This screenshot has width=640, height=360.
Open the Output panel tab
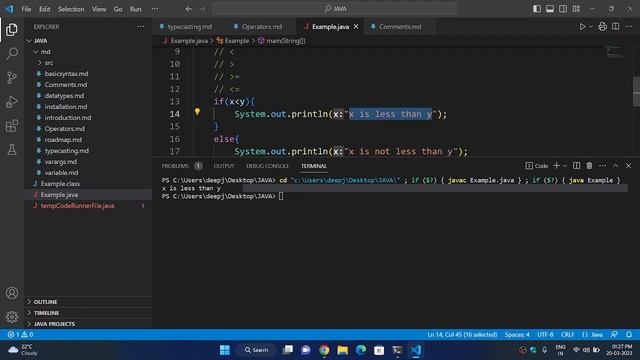click(224, 166)
